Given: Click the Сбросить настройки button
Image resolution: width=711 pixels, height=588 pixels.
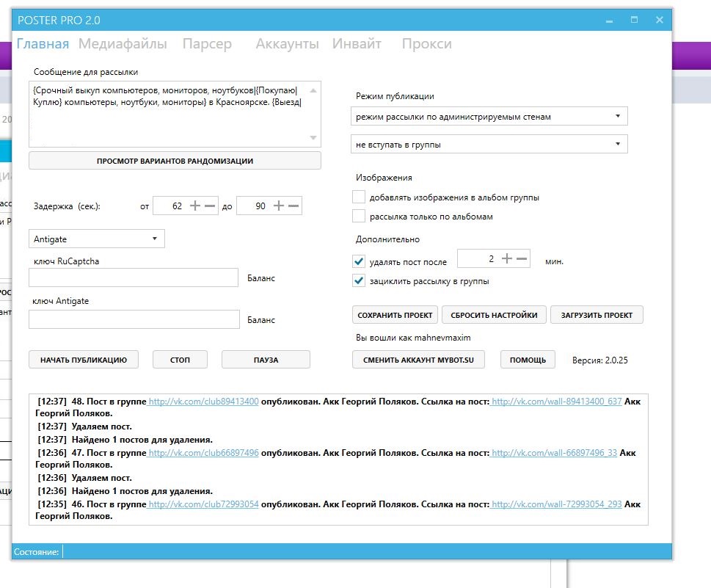Looking at the screenshot, I should [x=495, y=315].
